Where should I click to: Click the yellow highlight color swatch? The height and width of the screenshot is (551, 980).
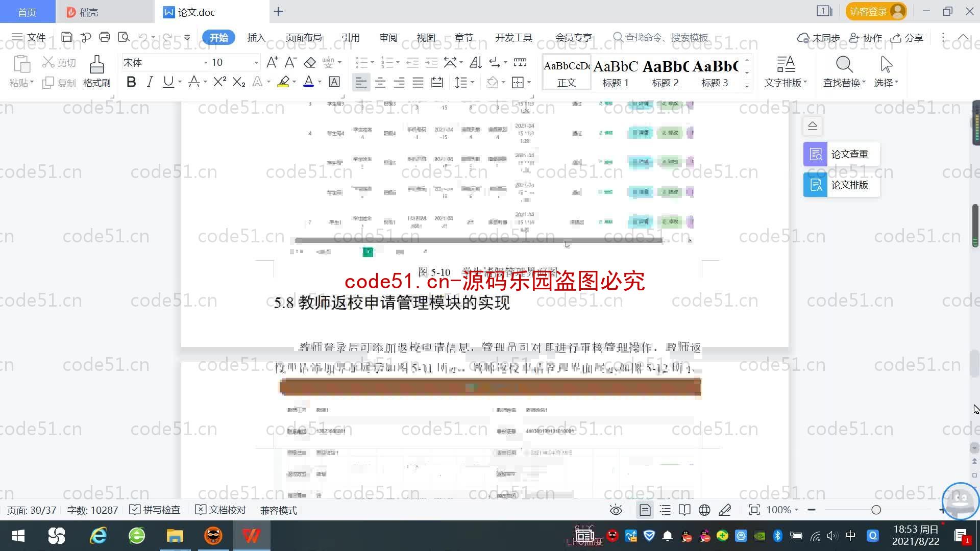(x=283, y=82)
